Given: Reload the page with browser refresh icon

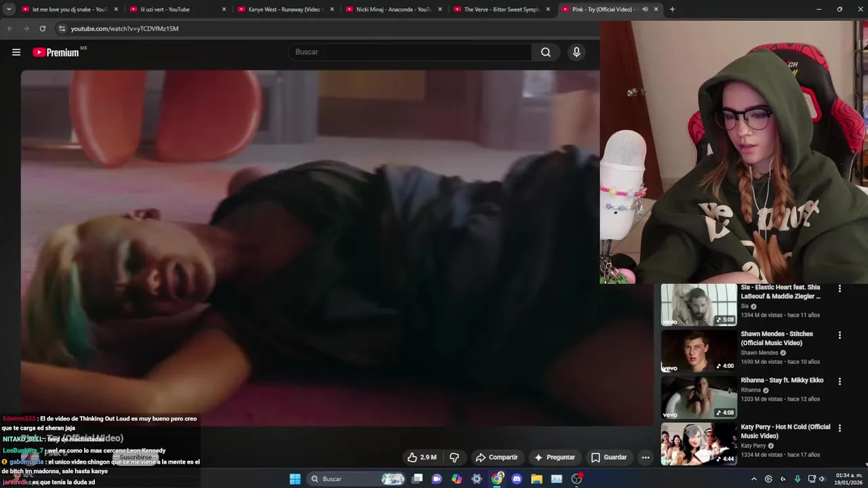Looking at the screenshot, I should click(43, 28).
